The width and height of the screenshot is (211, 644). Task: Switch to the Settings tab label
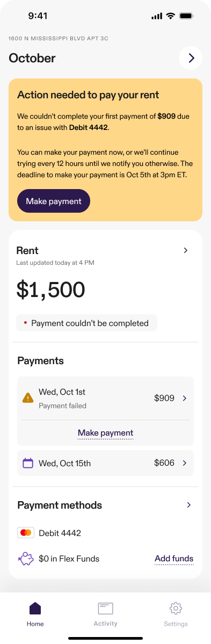coord(176,624)
